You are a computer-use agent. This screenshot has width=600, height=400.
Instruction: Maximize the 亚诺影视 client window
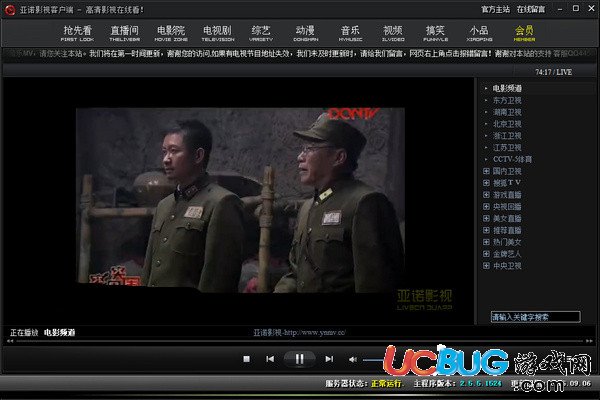(576, 8)
